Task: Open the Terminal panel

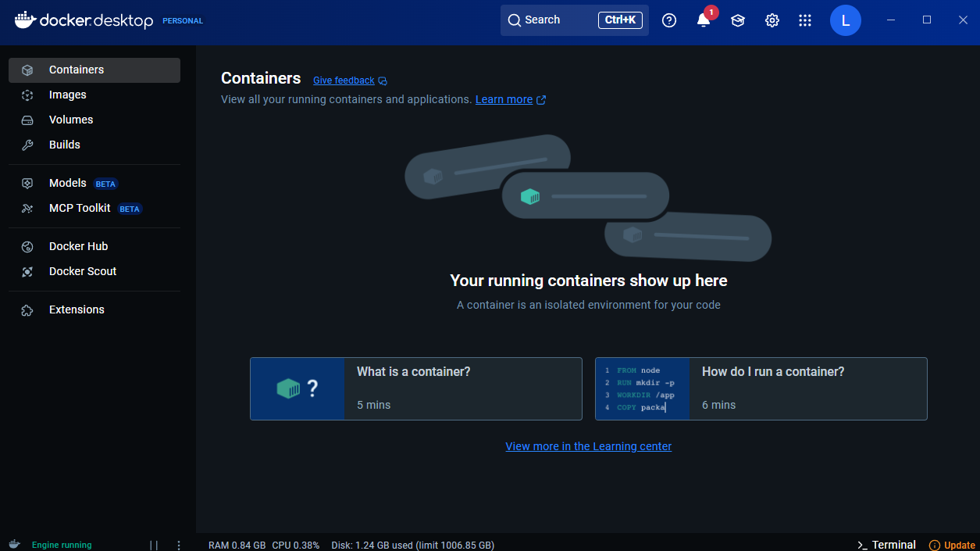Action: tap(886, 545)
